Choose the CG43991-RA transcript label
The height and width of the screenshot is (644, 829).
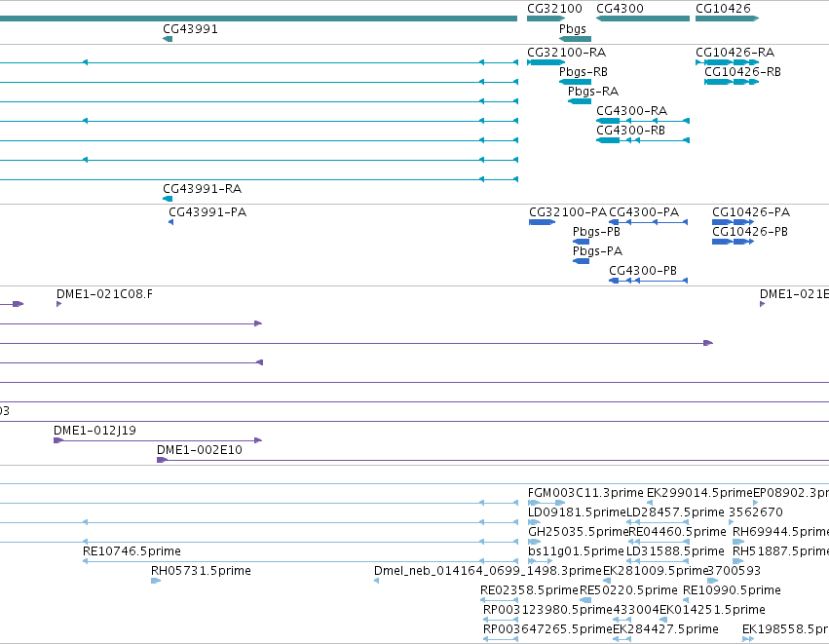[202, 189]
